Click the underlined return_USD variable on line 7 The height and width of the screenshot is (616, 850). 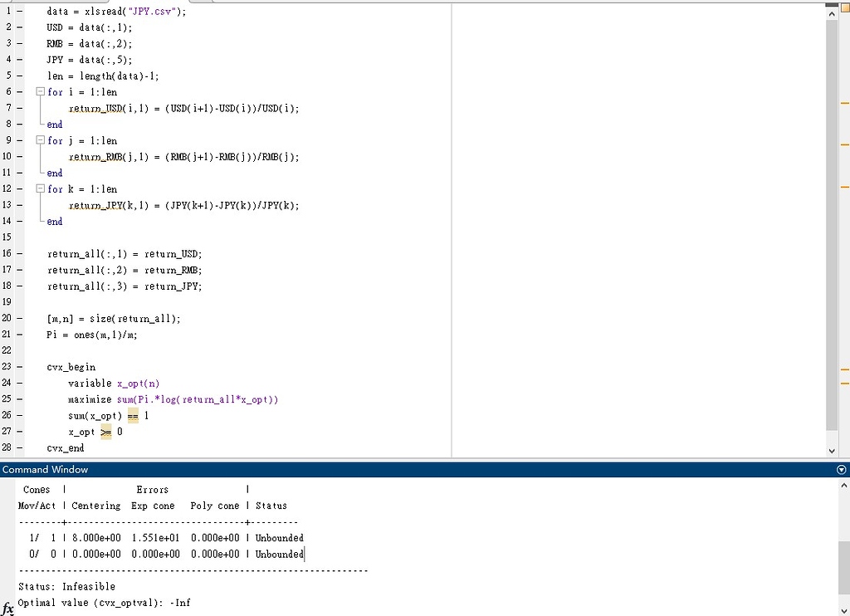point(95,109)
